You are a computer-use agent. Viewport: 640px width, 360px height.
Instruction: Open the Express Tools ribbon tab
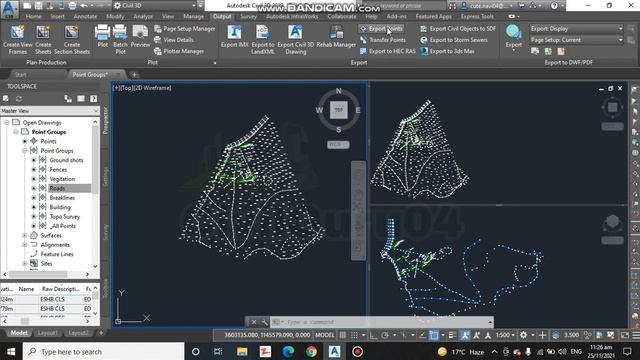pos(477,16)
